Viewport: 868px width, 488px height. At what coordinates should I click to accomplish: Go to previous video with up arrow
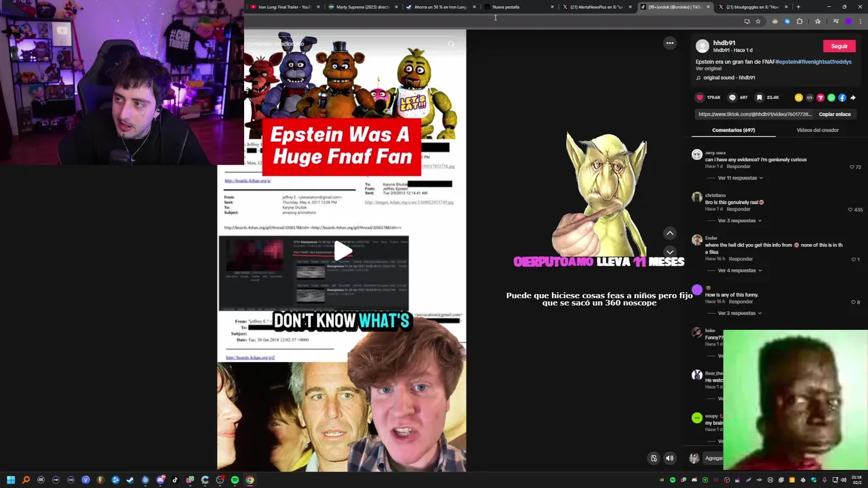click(x=670, y=233)
